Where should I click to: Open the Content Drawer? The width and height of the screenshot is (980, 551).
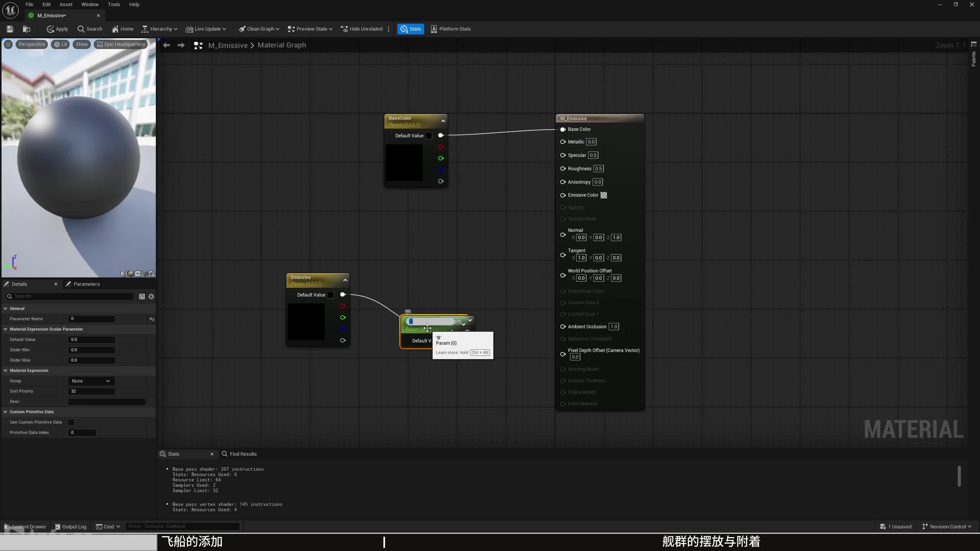pyautogui.click(x=25, y=527)
